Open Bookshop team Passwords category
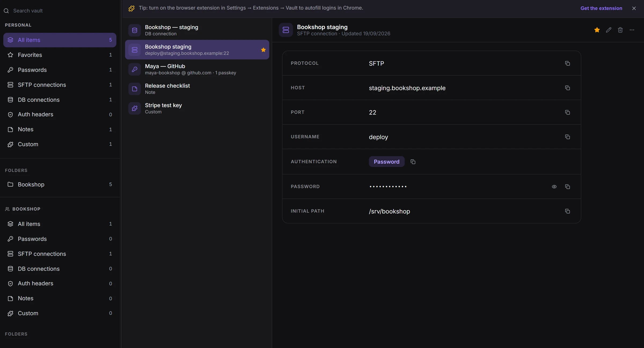The width and height of the screenshot is (644, 348). pyautogui.click(x=60, y=239)
